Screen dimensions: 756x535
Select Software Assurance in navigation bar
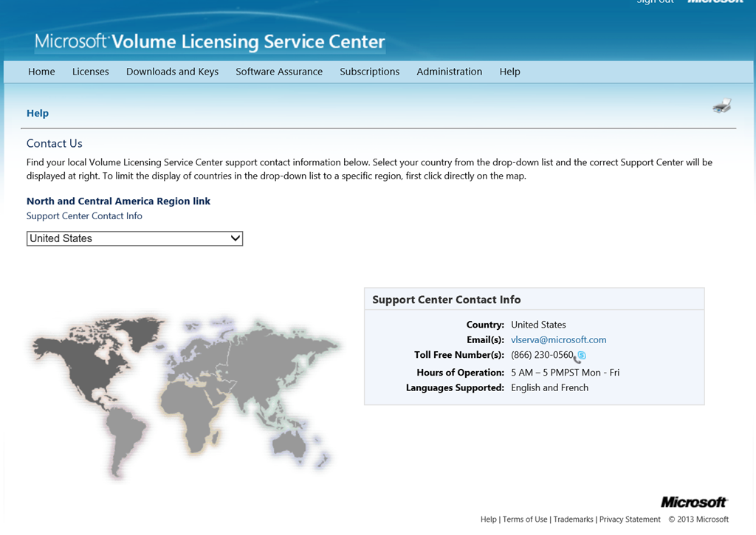click(x=279, y=72)
